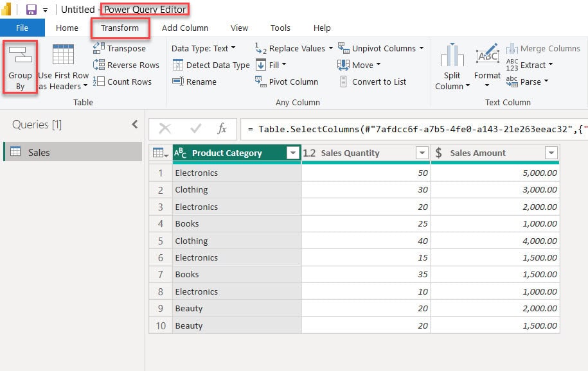The height and width of the screenshot is (371, 588).
Task: Collapse the Queries pane
Action: (x=135, y=125)
